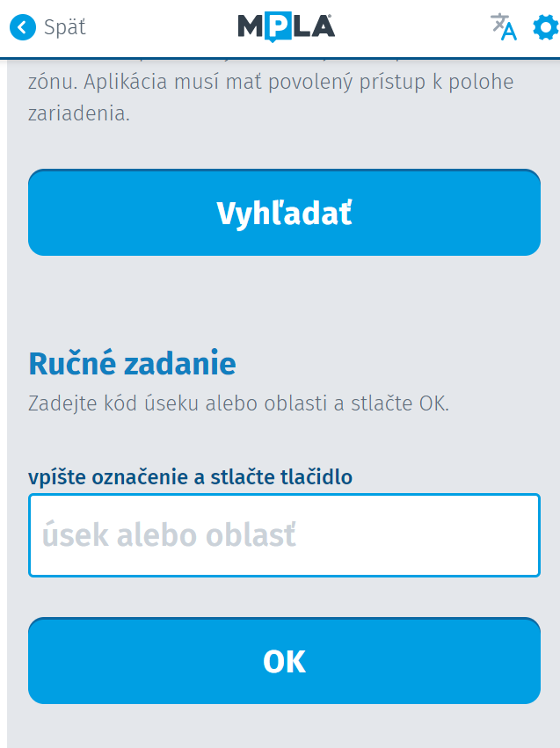Screen dimensions: 560x748
Task: Click the 'Späť' back label
Action: (65, 27)
